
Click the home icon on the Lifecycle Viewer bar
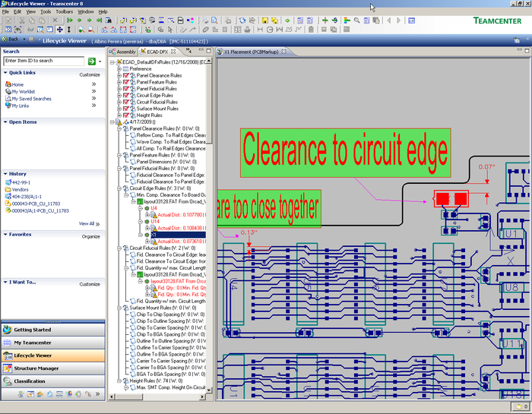(x=516, y=40)
